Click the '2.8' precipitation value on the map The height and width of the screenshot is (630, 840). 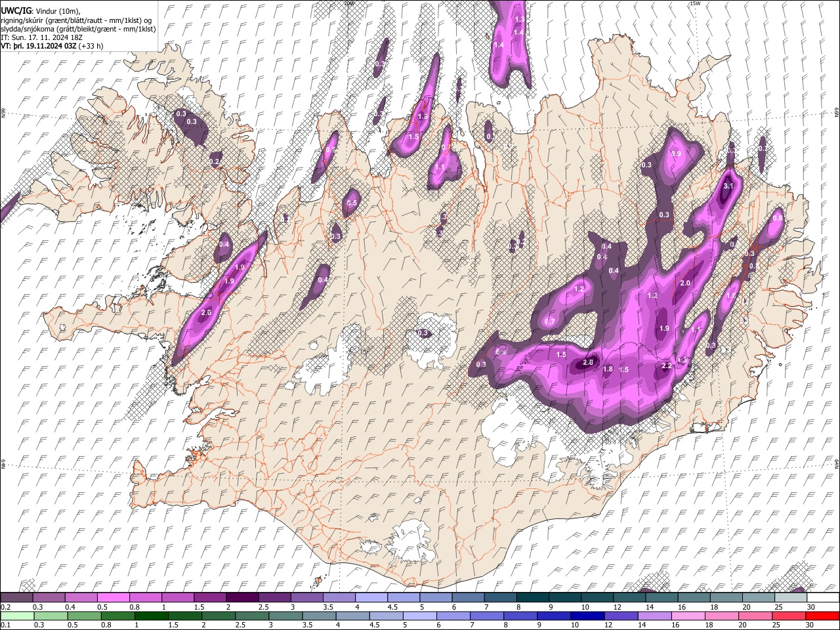point(588,362)
